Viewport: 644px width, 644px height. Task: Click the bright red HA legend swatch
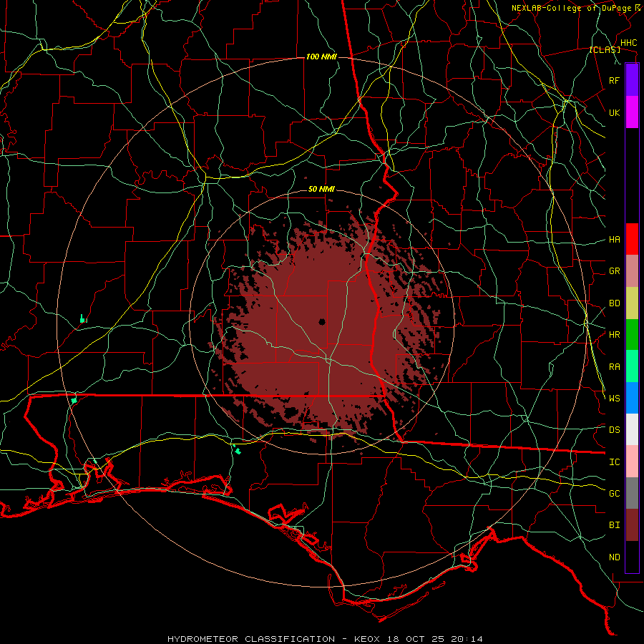(632, 239)
